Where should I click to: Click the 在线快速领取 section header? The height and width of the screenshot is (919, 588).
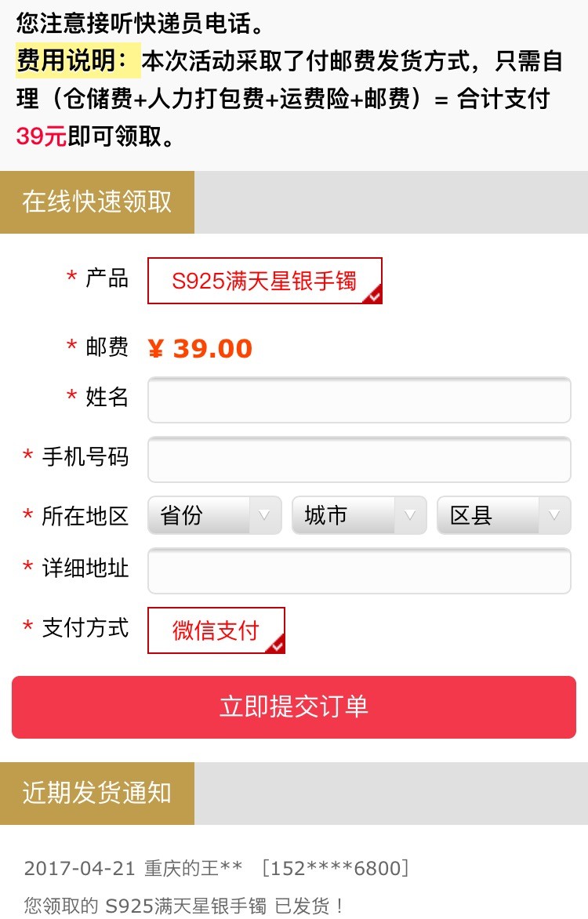coord(97,202)
